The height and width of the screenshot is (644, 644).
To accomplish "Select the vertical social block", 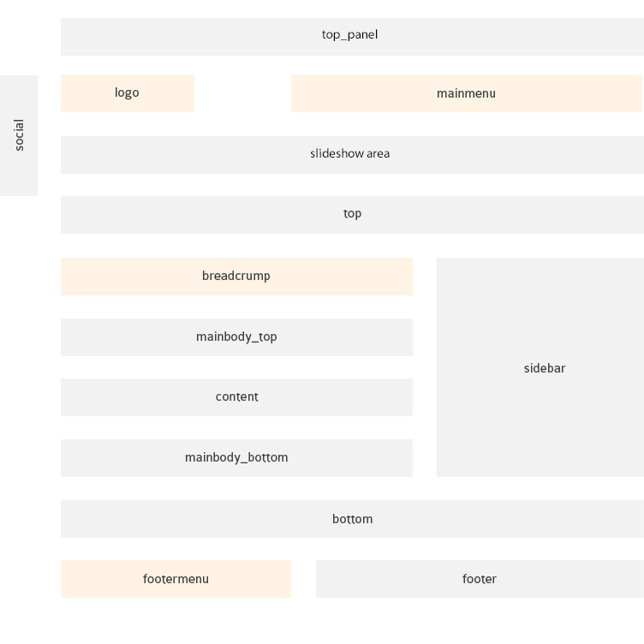I will pyautogui.click(x=19, y=135).
